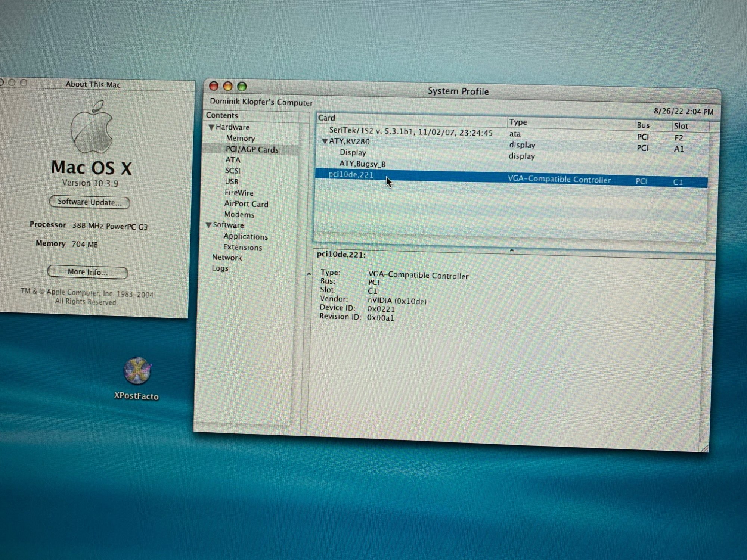Screen dimensions: 747x560
Task: Select PCI/AGP Cards in Contents list
Action: pos(252,150)
